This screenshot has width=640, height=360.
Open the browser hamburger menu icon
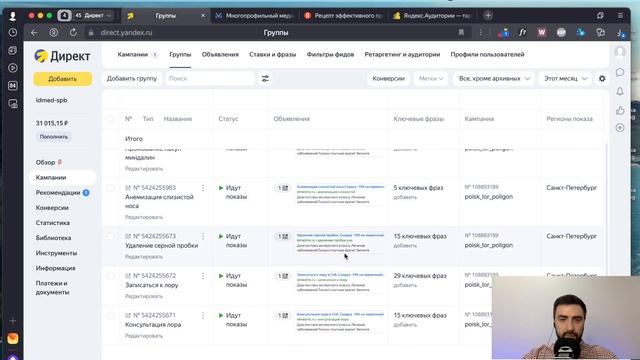[x=620, y=16]
